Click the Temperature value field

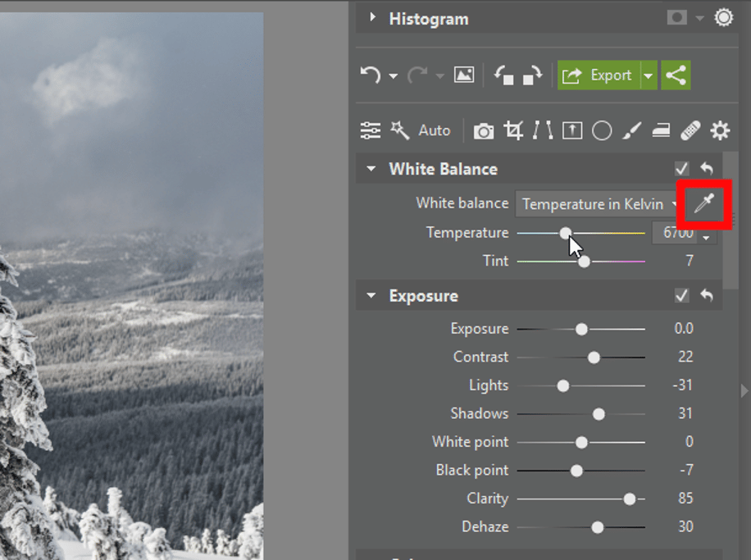click(x=678, y=233)
